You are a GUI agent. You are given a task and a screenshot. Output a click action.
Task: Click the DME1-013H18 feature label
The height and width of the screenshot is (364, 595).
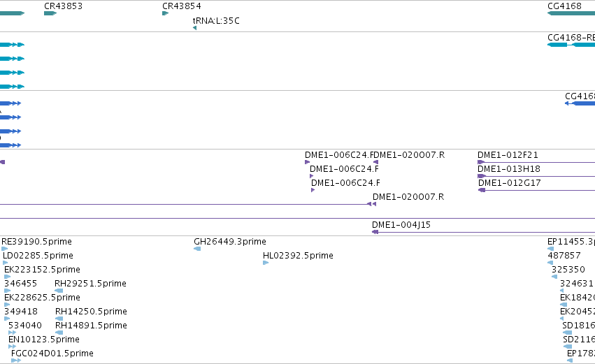(509, 169)
